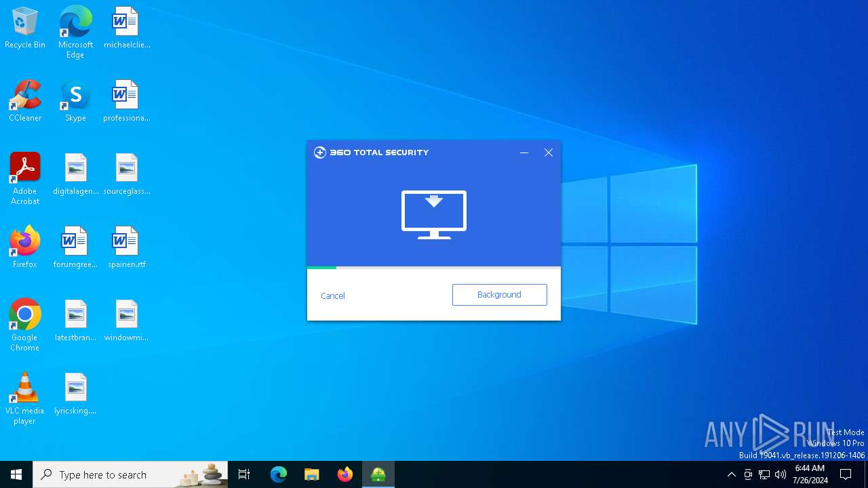Select the VLC media player desktop shortcut
868x488 pixels.
pos(25,399)
